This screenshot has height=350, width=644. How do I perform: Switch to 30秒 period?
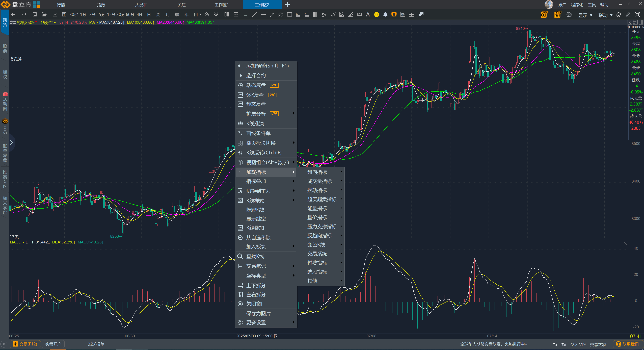coord(73,14)
